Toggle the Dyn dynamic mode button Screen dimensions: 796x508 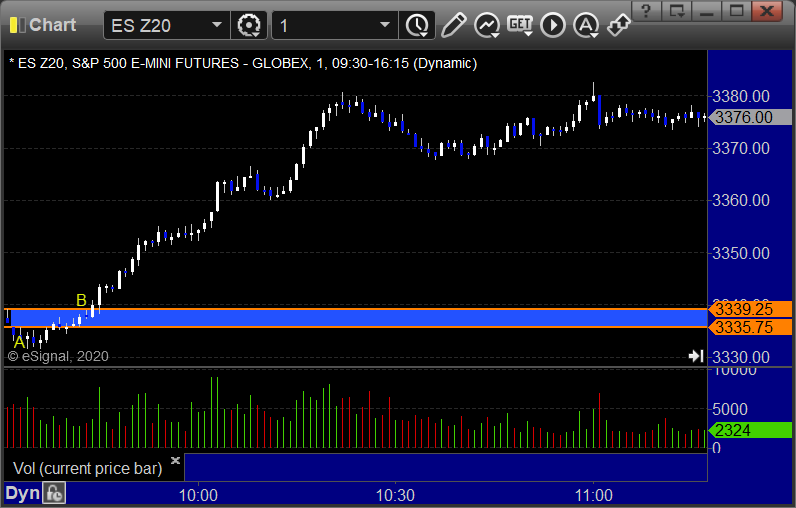click(22, 493)
